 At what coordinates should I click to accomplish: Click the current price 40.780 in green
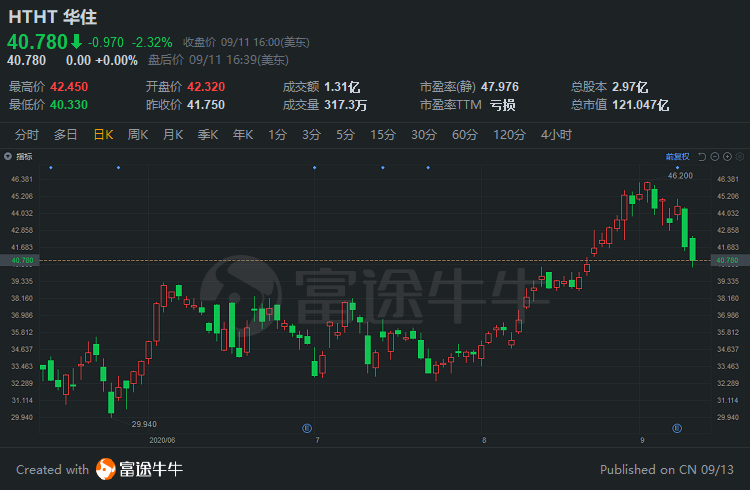37,42
